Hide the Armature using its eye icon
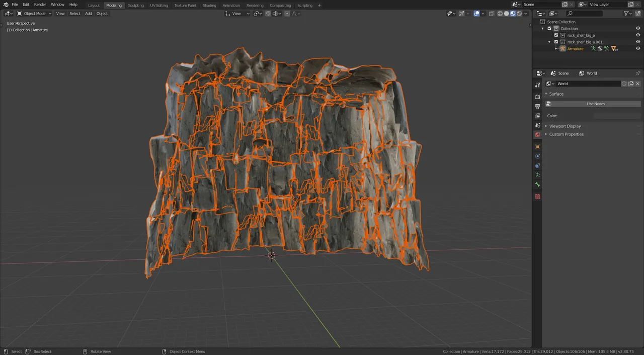The height and width of the screenshot is (355, 644). 638,49
